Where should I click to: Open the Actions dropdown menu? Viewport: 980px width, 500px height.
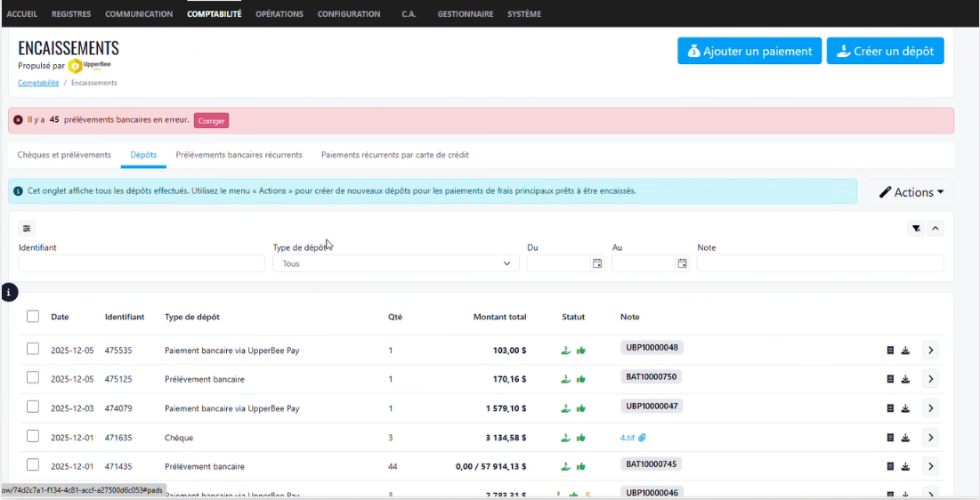(911, 192)
